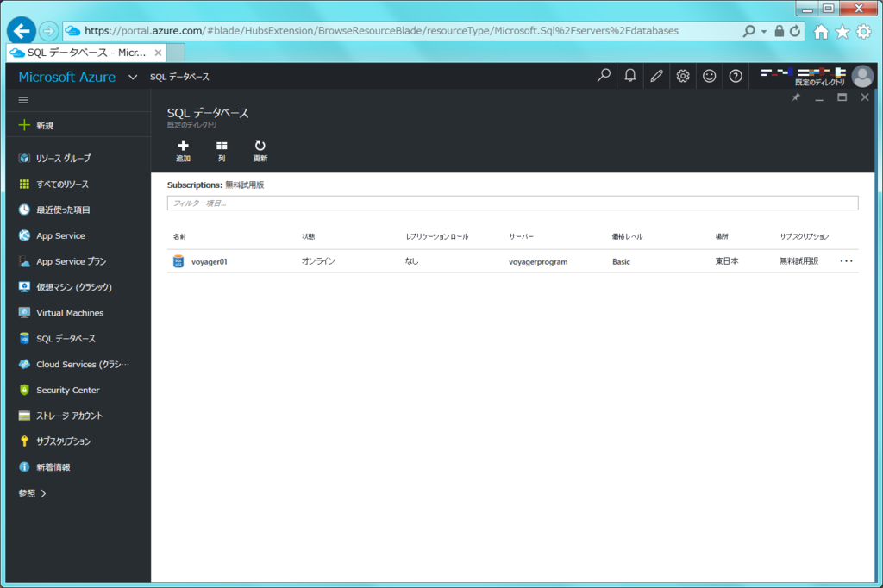Click 列 columns button in toolbar
The height and width of the screenshot is (588, 883).
[x=222, y=151]
